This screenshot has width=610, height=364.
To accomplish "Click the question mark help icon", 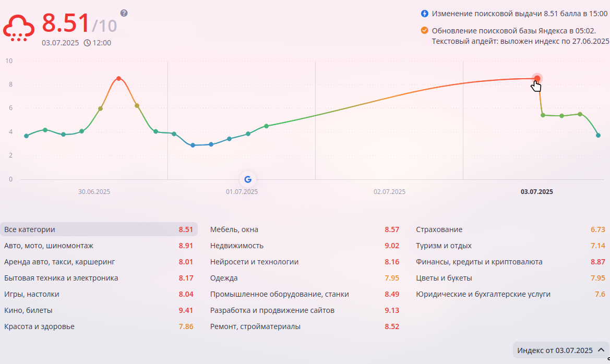I will [x=124, y=13].
